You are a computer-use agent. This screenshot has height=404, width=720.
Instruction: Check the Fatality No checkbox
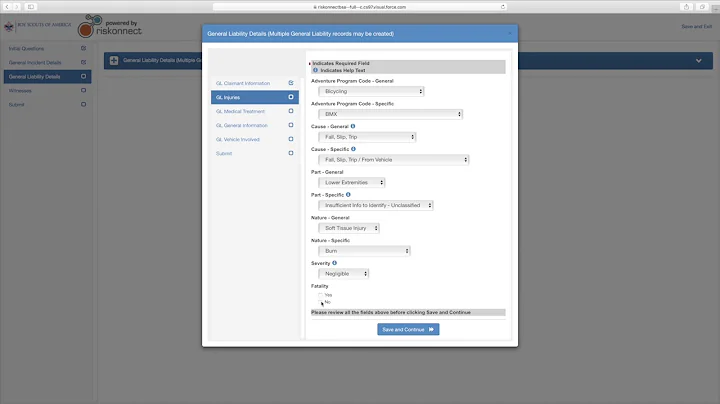tap(321, 302)
